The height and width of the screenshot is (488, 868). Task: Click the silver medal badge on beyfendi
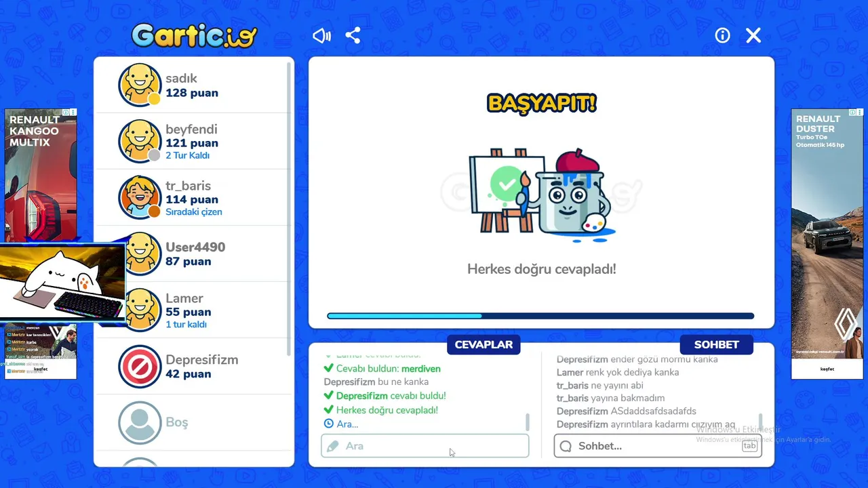pos(155,155)
